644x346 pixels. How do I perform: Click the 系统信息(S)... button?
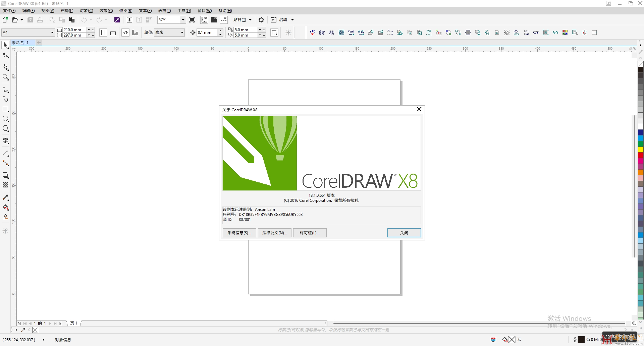[239, 233]
